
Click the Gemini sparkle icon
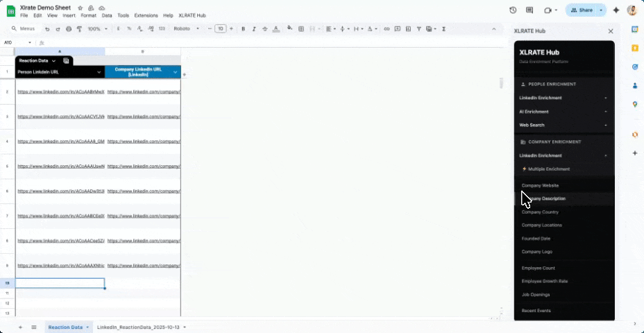(616, 10)
